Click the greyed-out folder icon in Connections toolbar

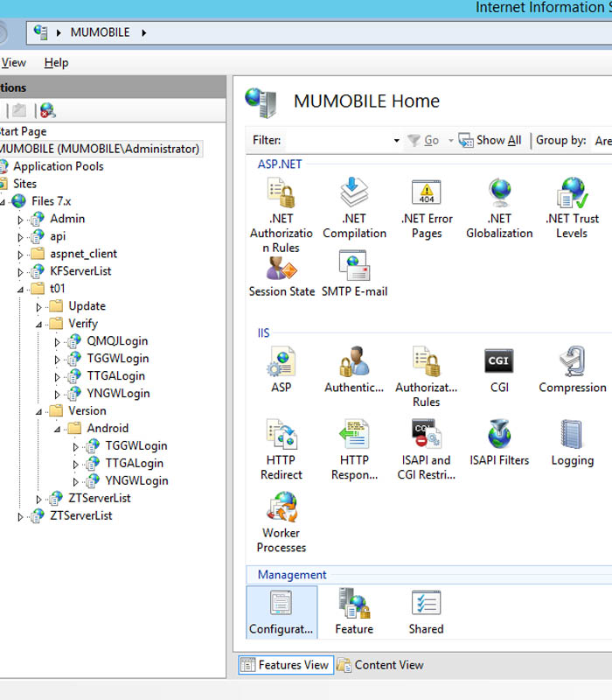pyautogui.click(x=18, y=110)
